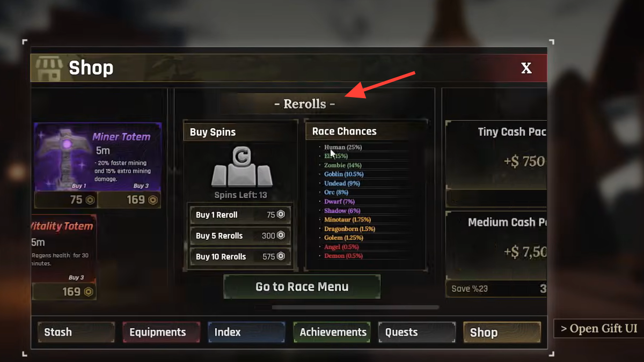Buy 1 Reroll for 75
644x362 pixels.
point(240,215)
